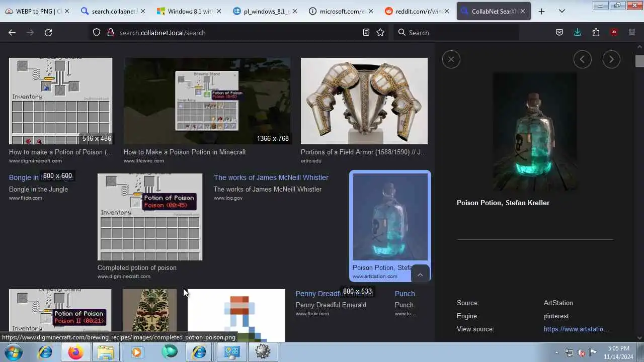Open Poison II brewing stand thumbnail

60,315
